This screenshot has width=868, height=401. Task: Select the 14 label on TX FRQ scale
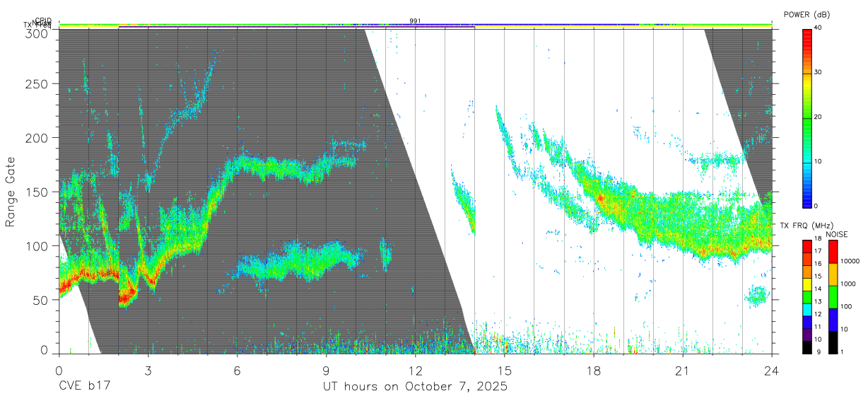(817, 289)
